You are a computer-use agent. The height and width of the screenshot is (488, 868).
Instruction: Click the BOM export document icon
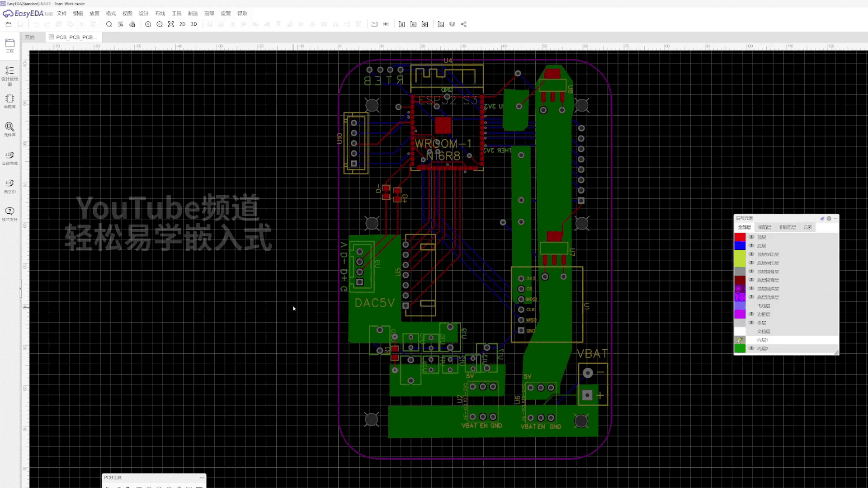pos(402,24)
